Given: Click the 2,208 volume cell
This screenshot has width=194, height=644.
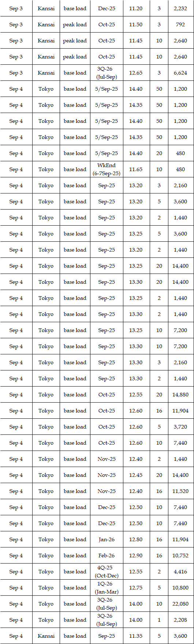Looking at the screenshot, I should point(181,620).
